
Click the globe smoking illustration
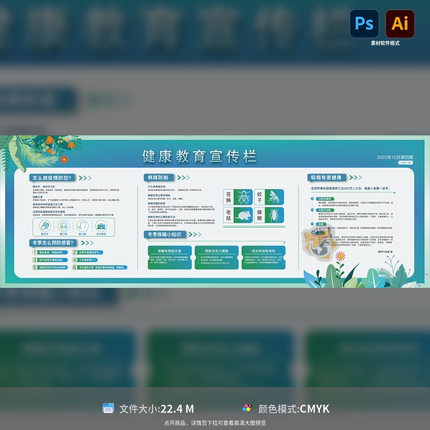pyautogui.click(x=319, y=243)
